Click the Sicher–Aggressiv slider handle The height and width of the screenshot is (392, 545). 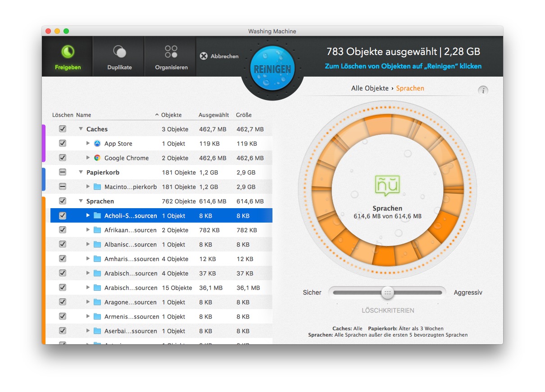(x=387, y=292)
